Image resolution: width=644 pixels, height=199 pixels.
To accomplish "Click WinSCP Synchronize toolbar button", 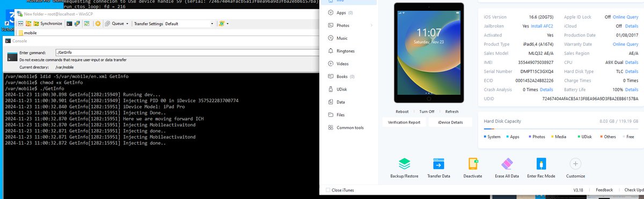I will tap(47, 24).
